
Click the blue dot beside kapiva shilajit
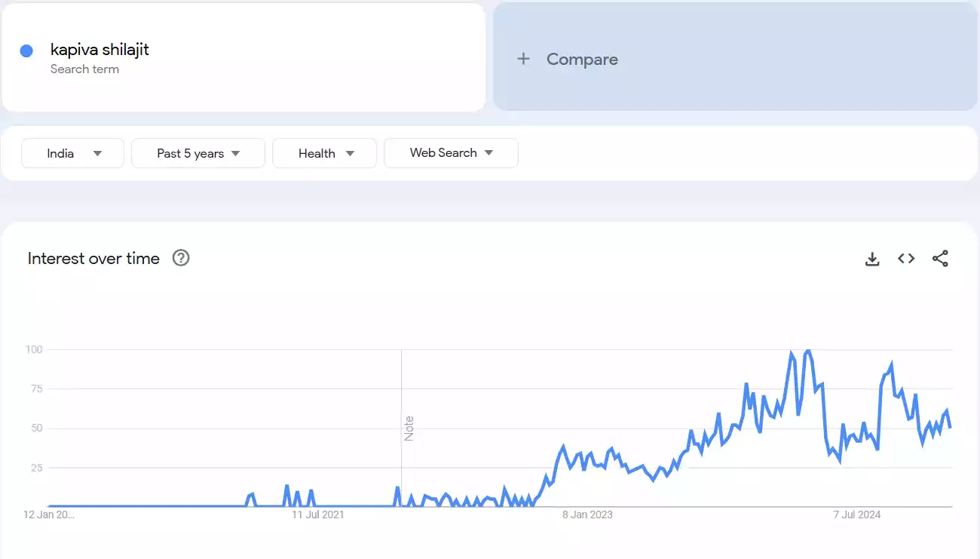(26, 51)
